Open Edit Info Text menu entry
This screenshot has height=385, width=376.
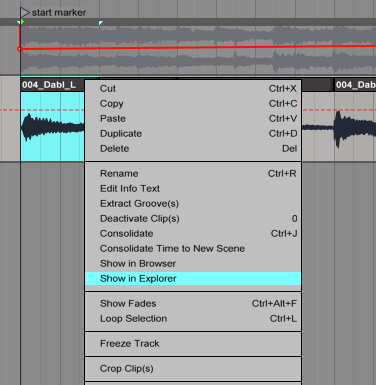193,189
